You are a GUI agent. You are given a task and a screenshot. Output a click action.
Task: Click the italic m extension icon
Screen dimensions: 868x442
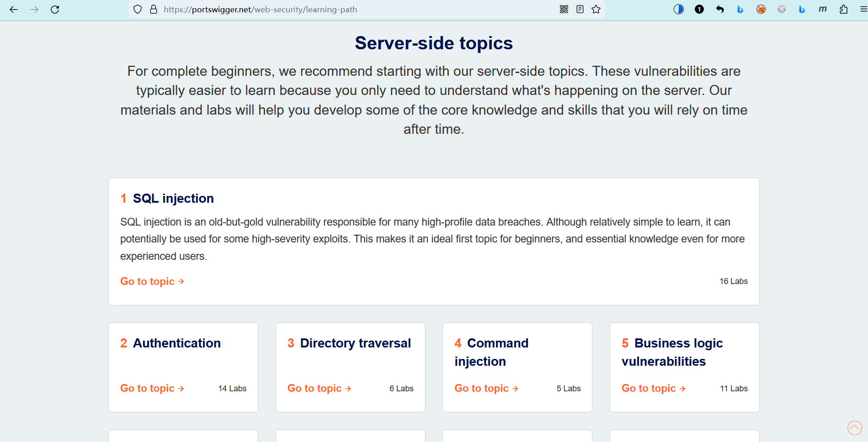pyautogui.click(x=823, y=9)
